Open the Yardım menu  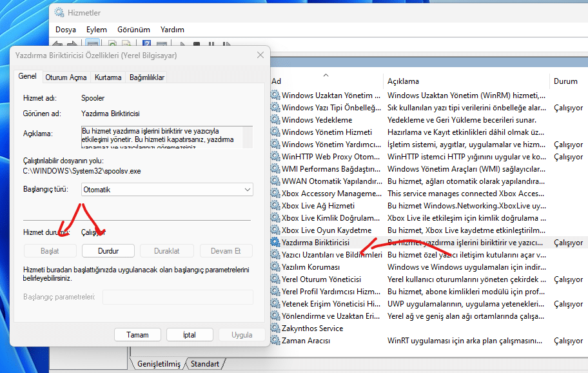click(x=172, y=30)
